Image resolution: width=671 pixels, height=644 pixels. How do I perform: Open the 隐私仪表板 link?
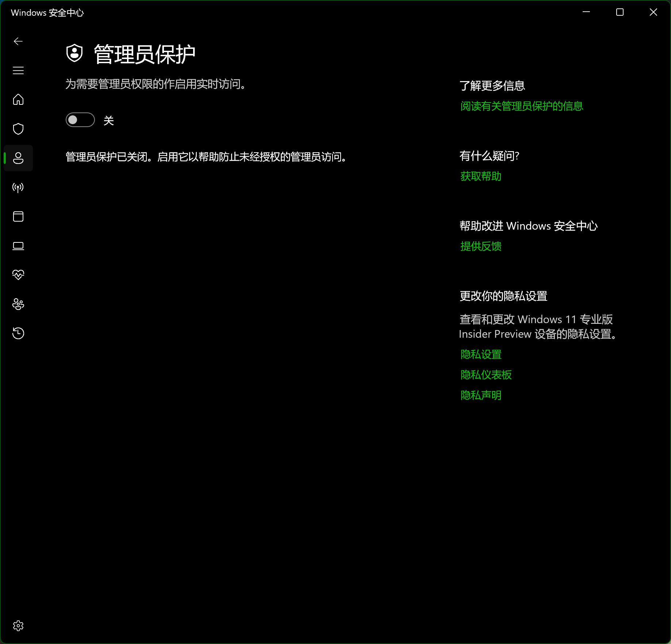click(x=486, y=375)
